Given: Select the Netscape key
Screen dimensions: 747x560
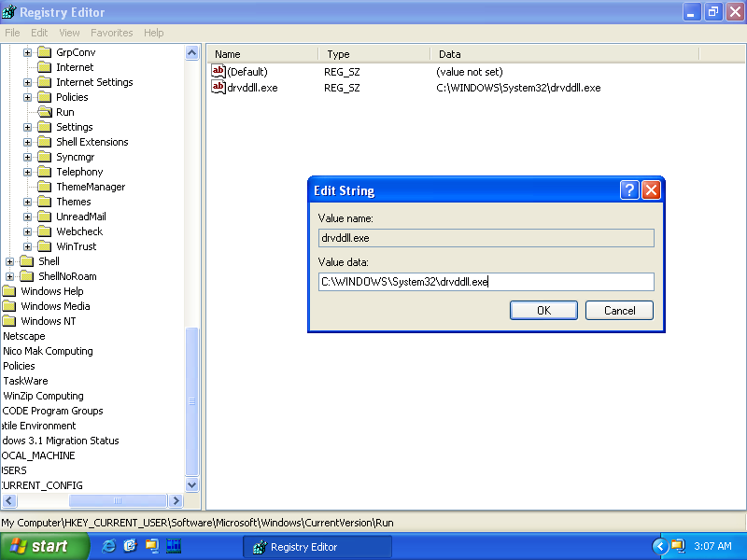Looking at the screenshot, I should tap(24, 336).
